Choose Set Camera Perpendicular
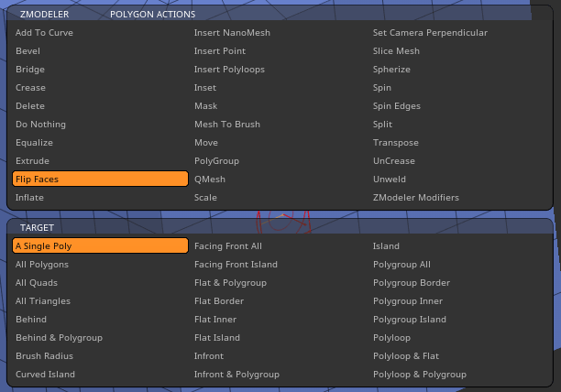The height and width of the screenshot is (392, 561). click(430, 33)
